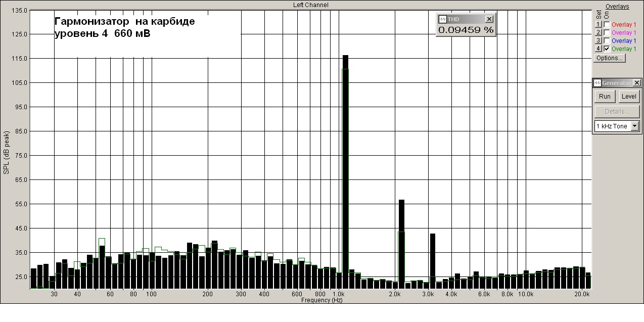Click the 3 kHz third harmonic bar
The height and width of the screenshot is (322, 644).
(433, 261)
